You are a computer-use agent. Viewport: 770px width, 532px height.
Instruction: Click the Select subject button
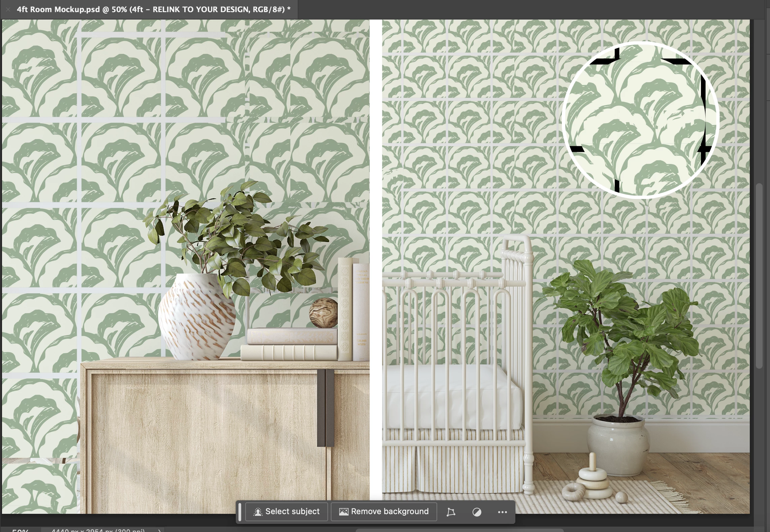tap(286, 512)
